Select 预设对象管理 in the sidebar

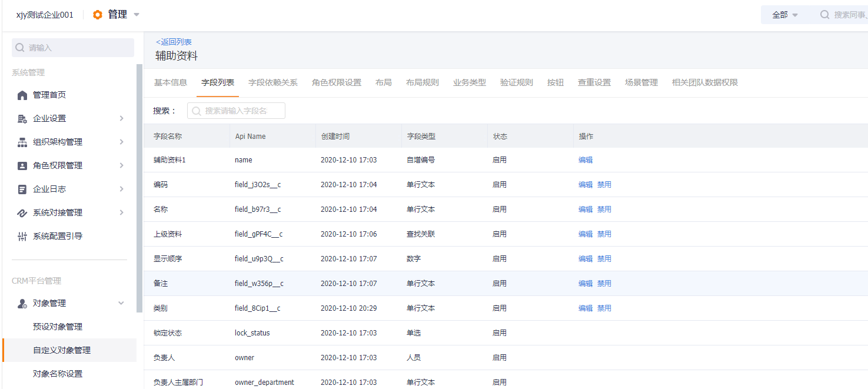[x=58, y=327]
